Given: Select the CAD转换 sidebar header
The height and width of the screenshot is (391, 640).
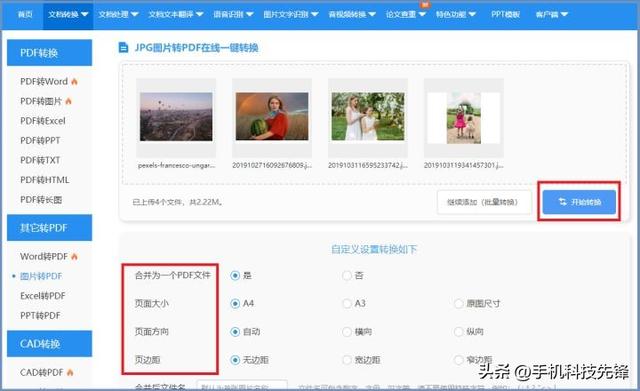Looking at the screenshot, I should (49, 344).
